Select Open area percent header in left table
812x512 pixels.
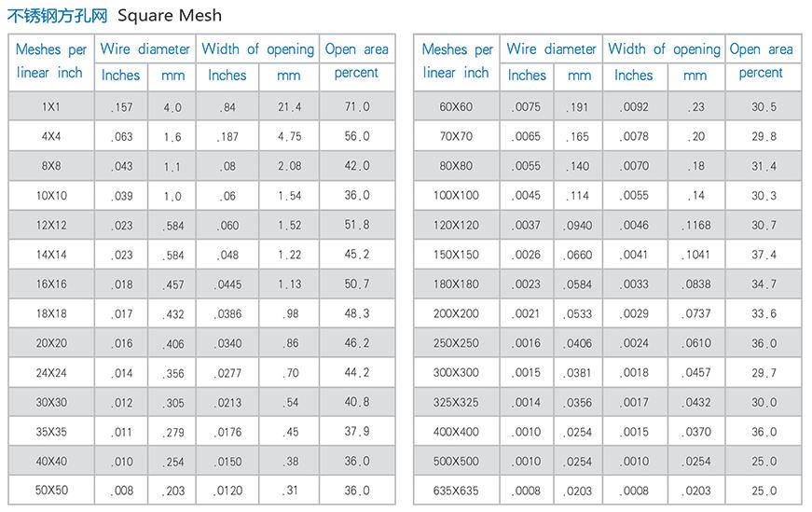357,62
